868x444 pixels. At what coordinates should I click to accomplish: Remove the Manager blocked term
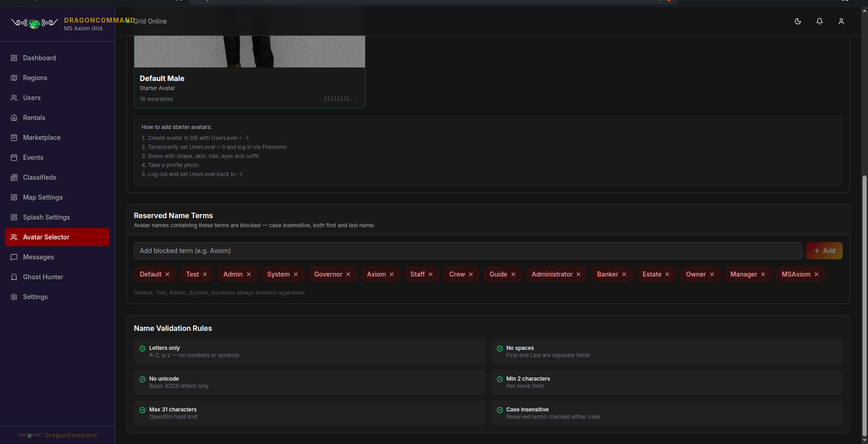(x=763, y=274)
